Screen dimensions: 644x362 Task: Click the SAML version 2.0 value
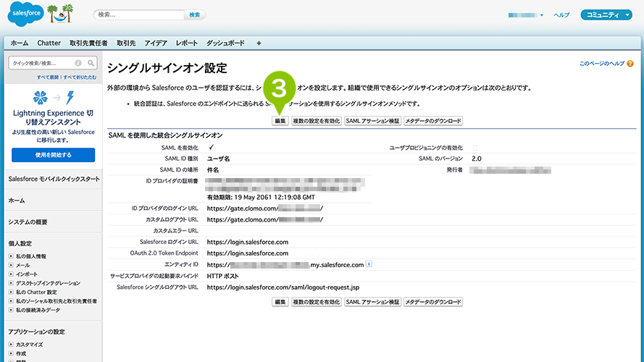pyautogui.click(x=477, y=159)
